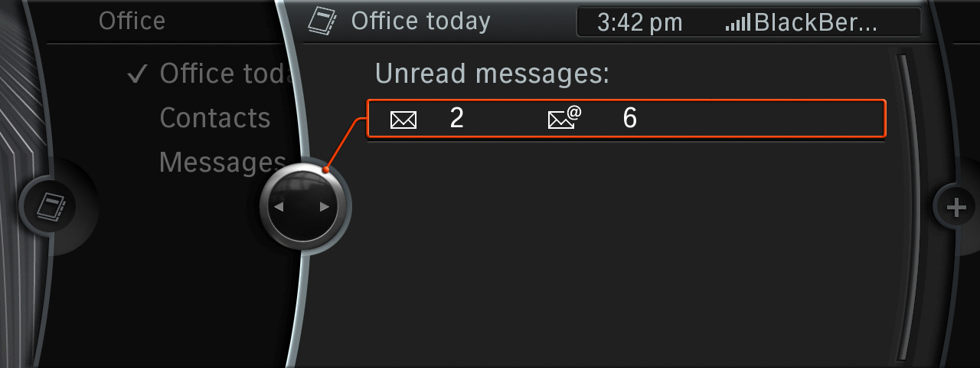
Task: Click the notebook icon beside Office today title
Action: point(322,21)
